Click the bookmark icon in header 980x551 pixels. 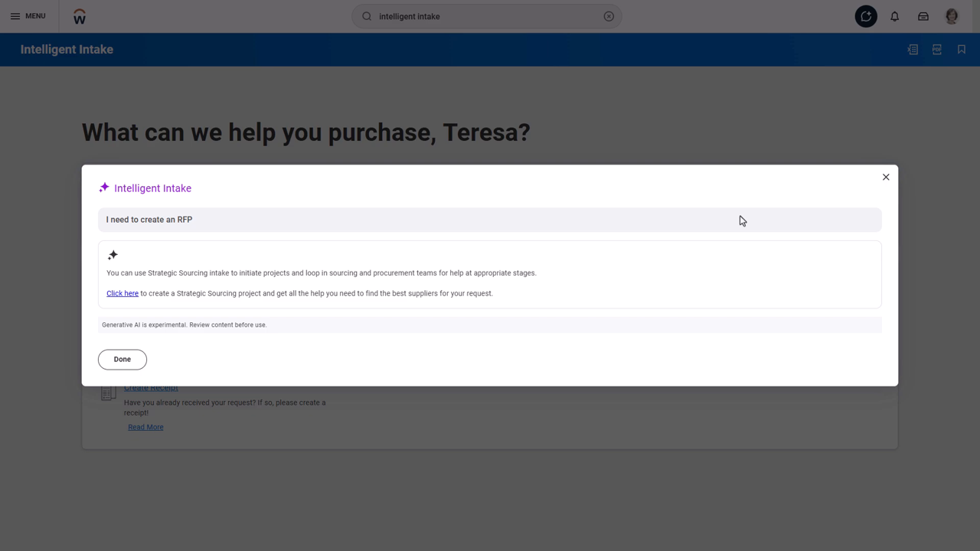click(x=962, y=50)
